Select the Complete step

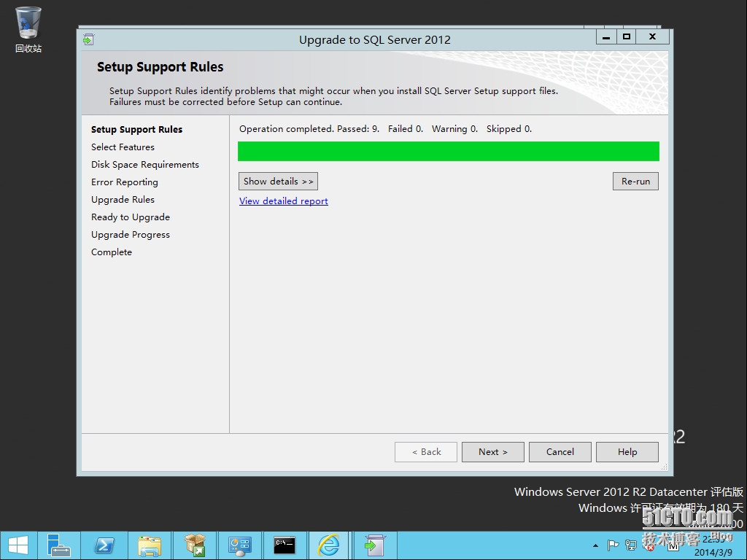tap(112, 252)
